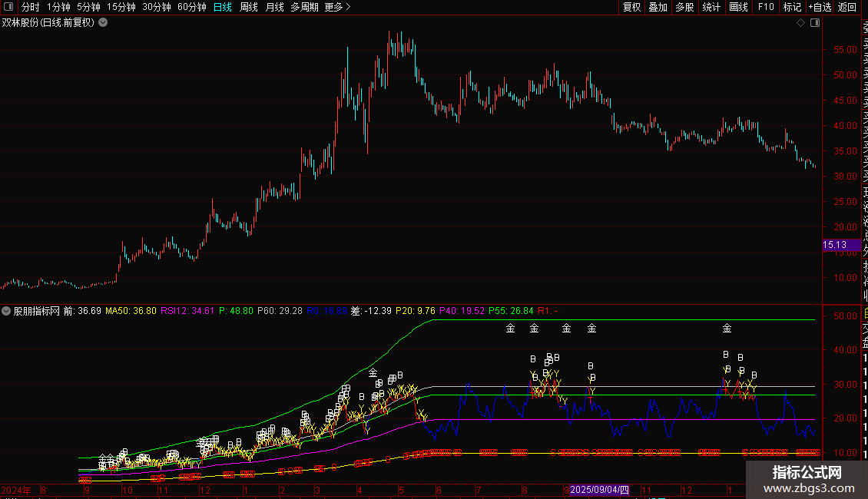Switch to 周线 weekly chart

coord(249,7)
